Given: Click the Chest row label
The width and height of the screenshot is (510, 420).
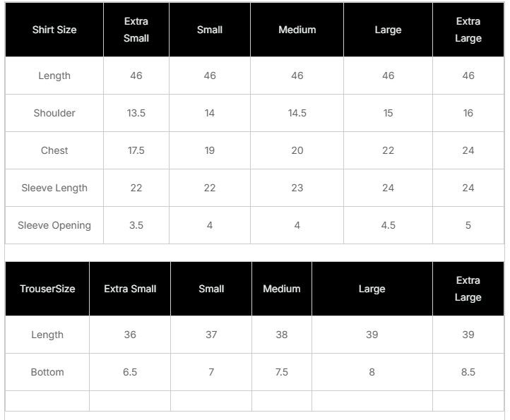Looking at the screenshot, I should pos(54,150).
